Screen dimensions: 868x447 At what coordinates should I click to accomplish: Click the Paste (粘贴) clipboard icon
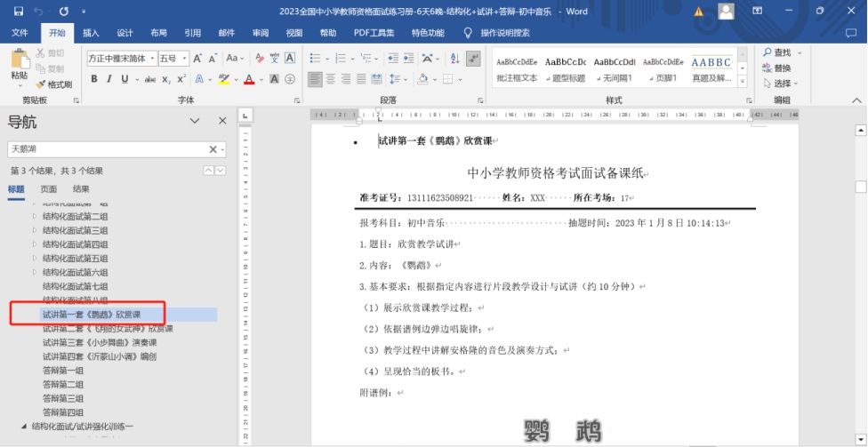click(x=19, y=64)
